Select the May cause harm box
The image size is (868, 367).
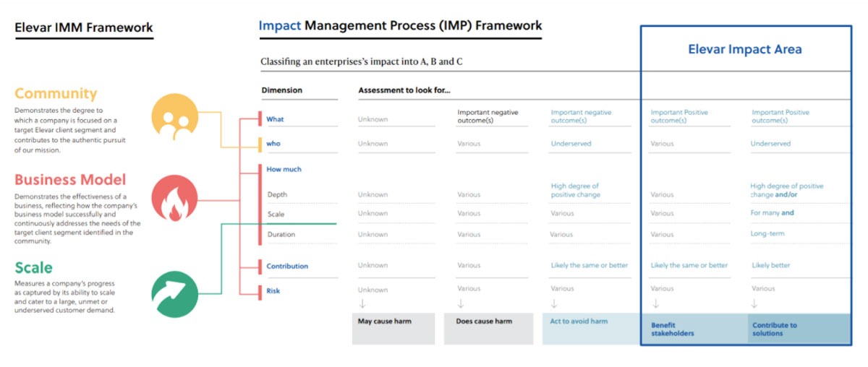click(393, 329)
